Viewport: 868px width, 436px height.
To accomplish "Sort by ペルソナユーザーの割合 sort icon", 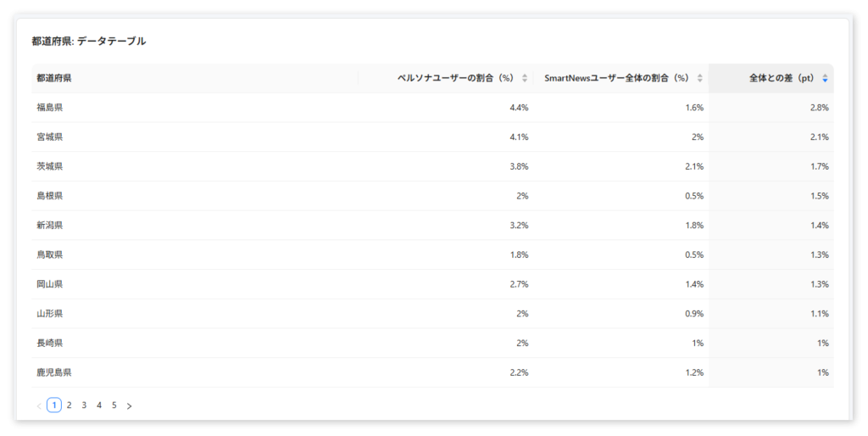I will pyautogui.click(x=525, y=78).
